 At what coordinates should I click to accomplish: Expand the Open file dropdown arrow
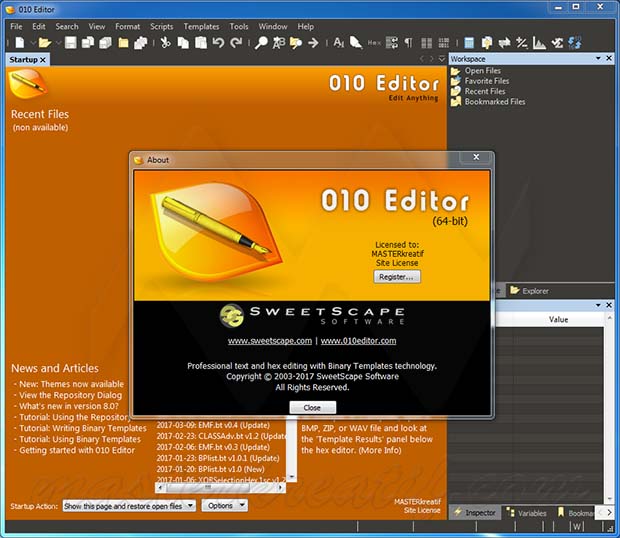pos(59,42)
